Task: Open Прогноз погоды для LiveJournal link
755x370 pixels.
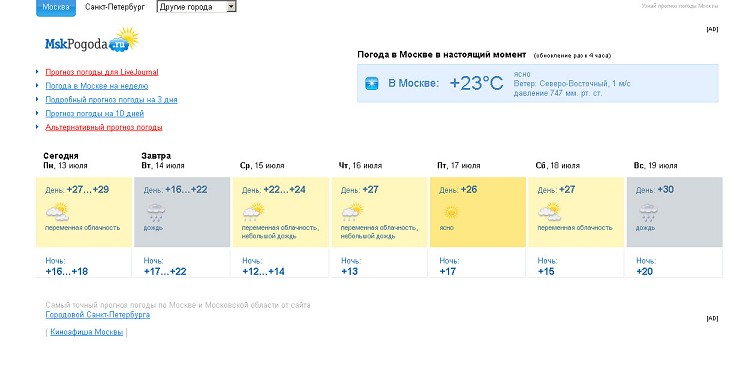Action: pyautogui.click(x=102, y=72)
